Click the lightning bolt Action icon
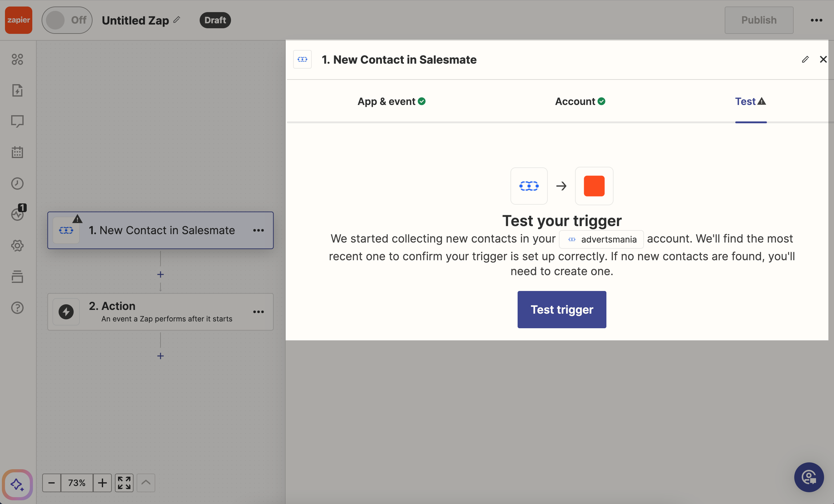 point(66,312)
